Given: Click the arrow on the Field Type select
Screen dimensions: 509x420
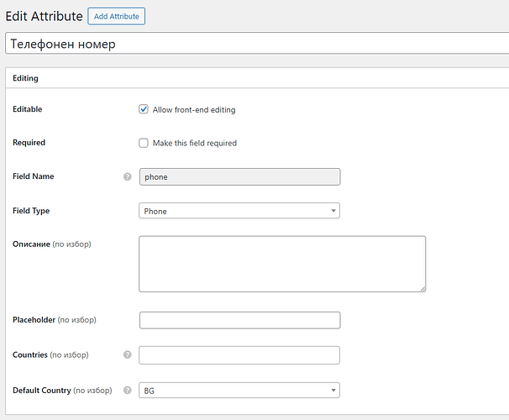Looking at the screenshot, I should pyautogui.click(x=333, y=211).
